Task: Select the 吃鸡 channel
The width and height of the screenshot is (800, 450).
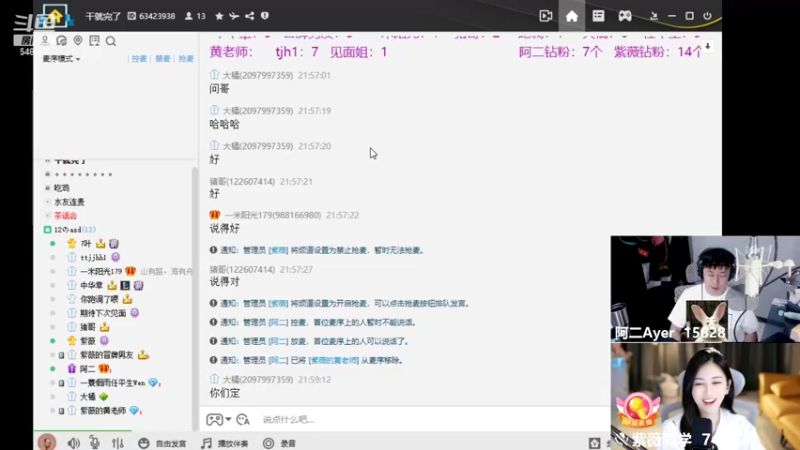Action: (x=62, y=188)
